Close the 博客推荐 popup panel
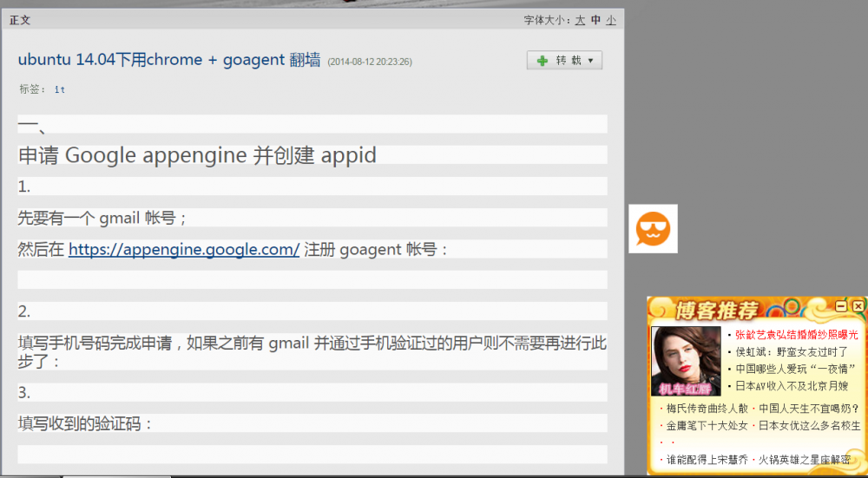This screenshot has height=478, width=868. tap(858, 306)
